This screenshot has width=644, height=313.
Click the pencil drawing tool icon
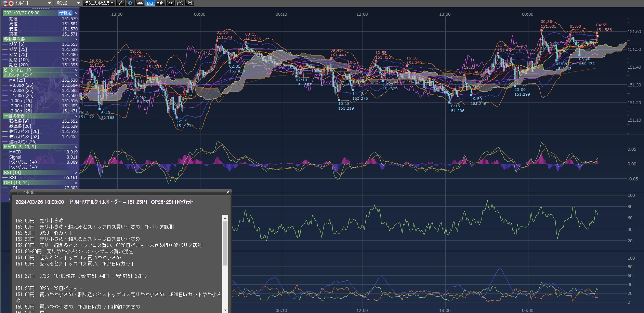click(120, 3)
